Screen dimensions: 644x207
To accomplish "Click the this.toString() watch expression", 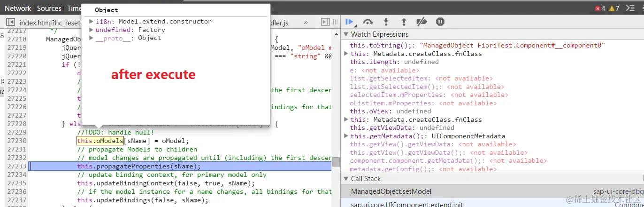I will pos(477,45).
